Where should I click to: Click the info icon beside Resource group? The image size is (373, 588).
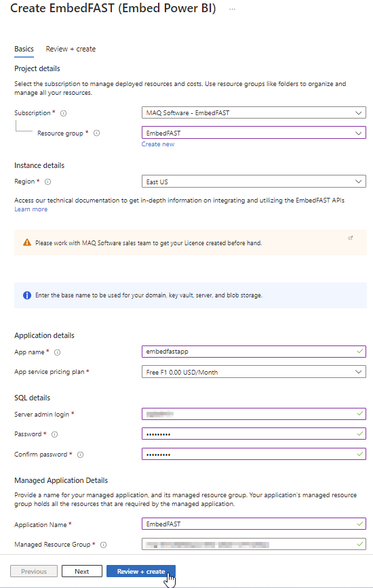coord(96,133)
